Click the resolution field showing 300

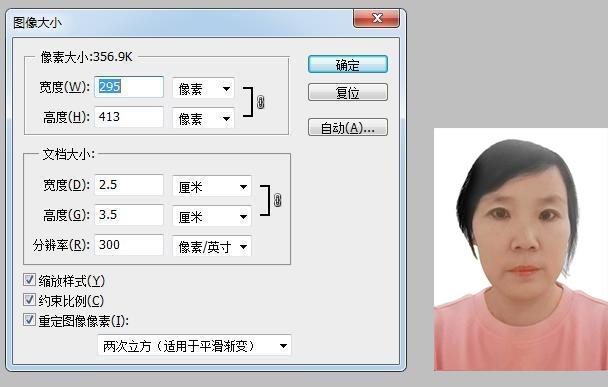tap(129, 245)
